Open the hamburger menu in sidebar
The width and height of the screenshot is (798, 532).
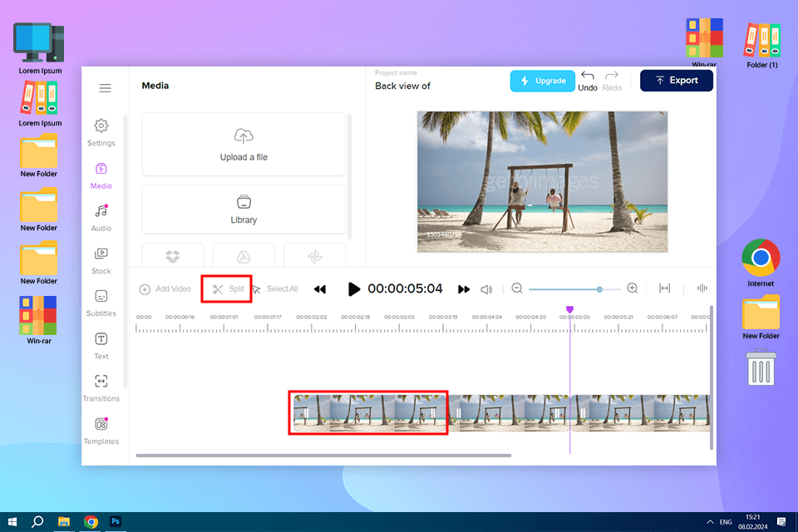click(105, 88)
